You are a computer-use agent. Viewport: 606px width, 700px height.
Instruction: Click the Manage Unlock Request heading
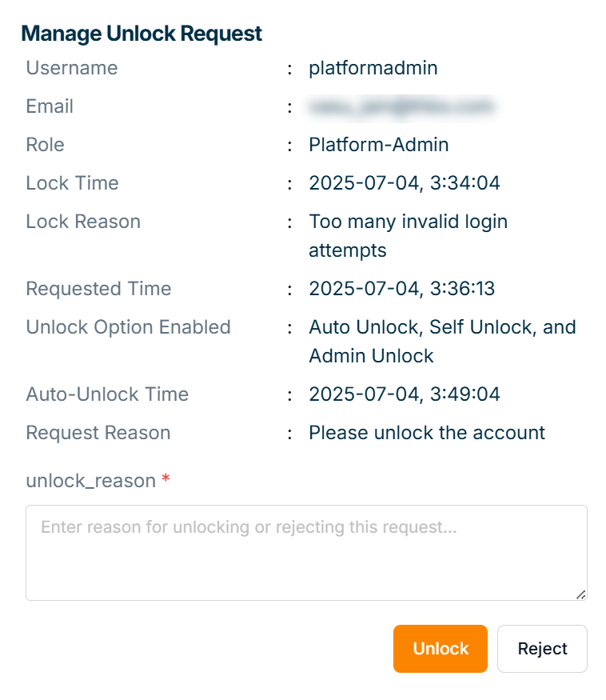(142, 34)
